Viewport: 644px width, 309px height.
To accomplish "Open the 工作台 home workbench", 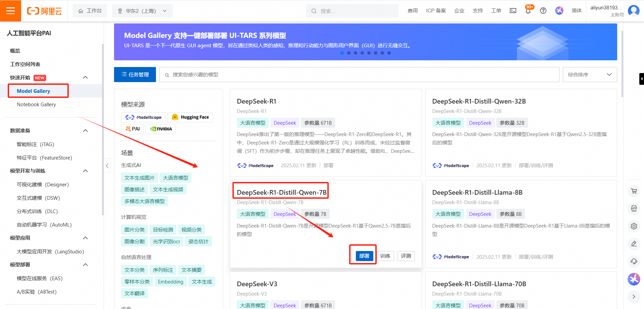I will tap(90, 11).
